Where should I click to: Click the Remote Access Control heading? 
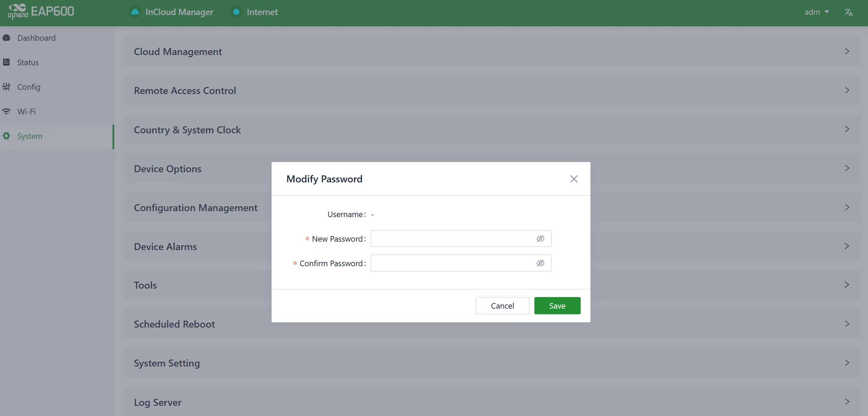point(185,90)
